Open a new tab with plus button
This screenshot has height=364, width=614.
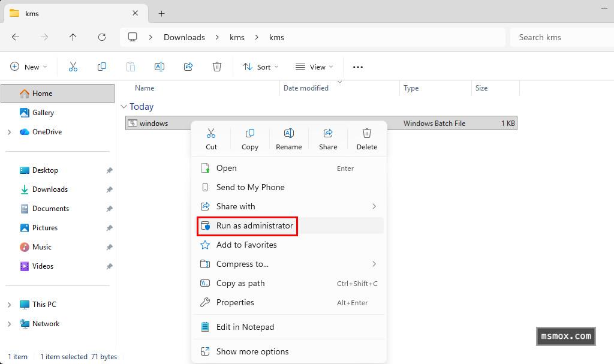161,13
